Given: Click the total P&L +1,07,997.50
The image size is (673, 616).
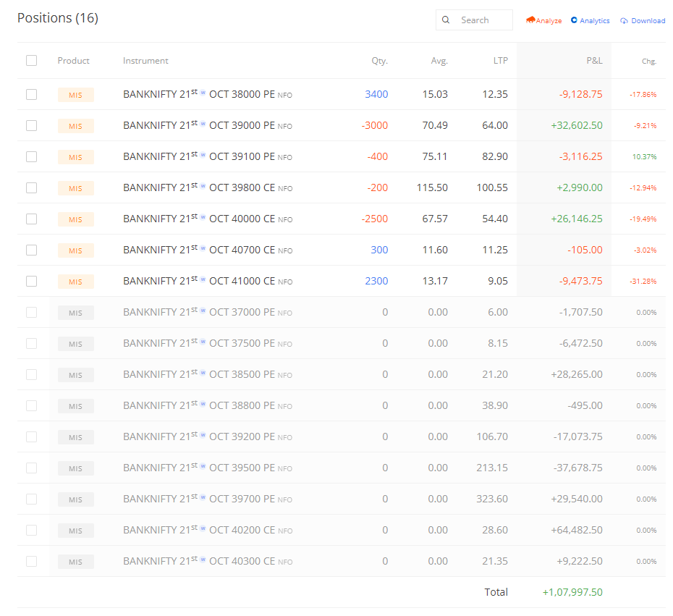Looking at the screenshot, I should (572, 592).
